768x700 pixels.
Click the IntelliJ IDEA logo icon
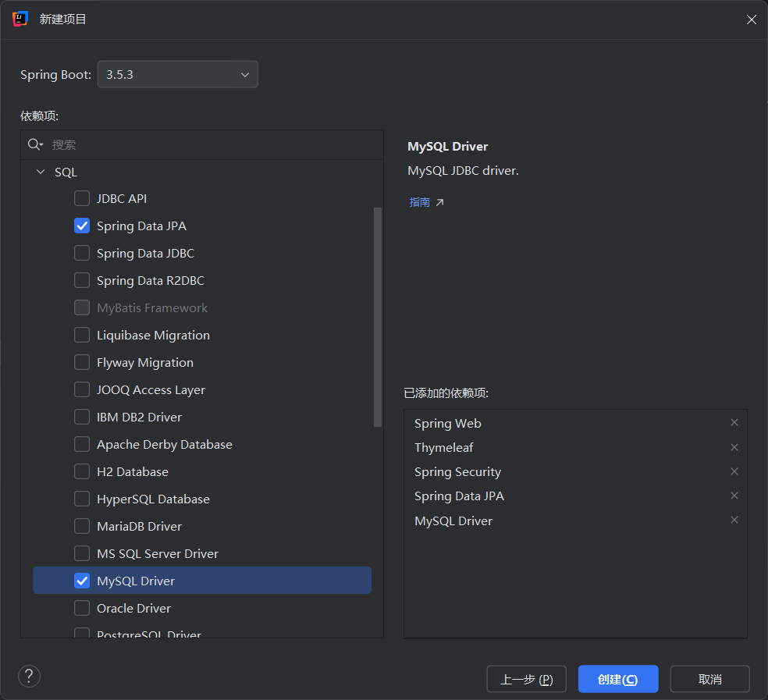click(x=20, y=19)
